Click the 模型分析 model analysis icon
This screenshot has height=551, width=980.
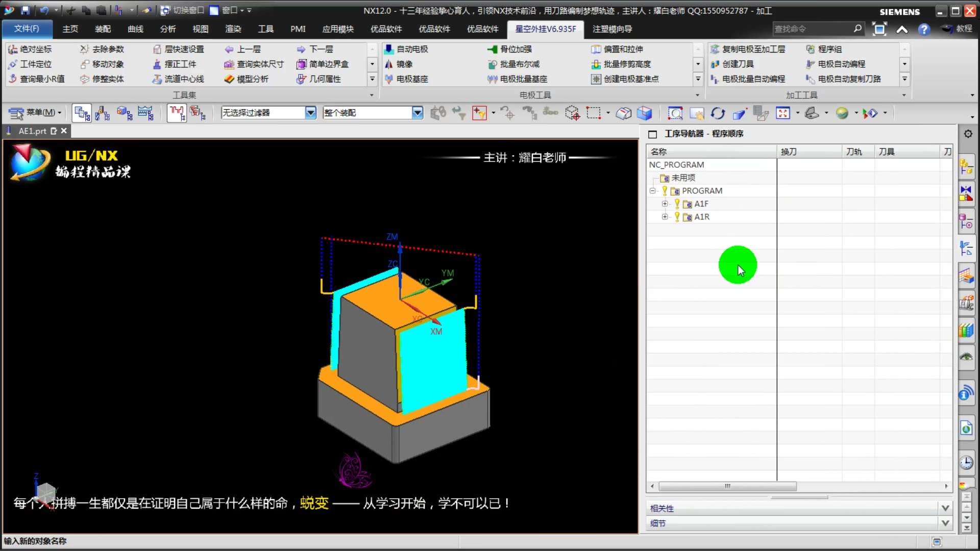[x=229, y=79]
